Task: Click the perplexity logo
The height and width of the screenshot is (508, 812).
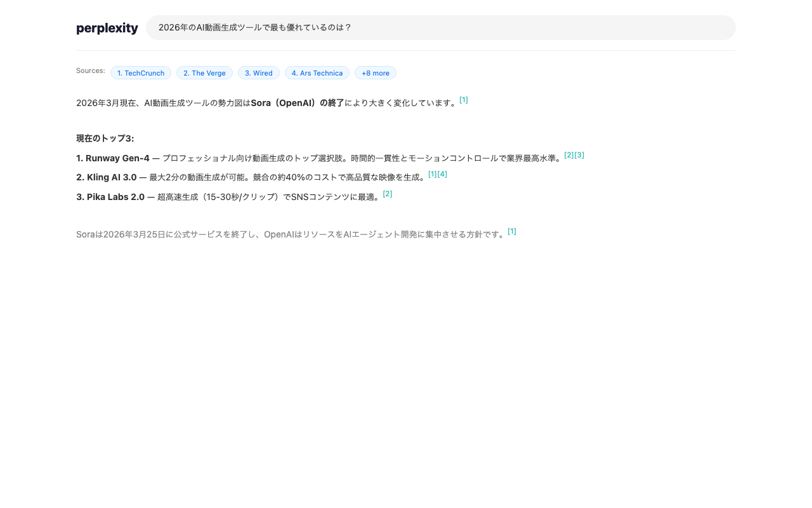Action: tap(107, 28)
